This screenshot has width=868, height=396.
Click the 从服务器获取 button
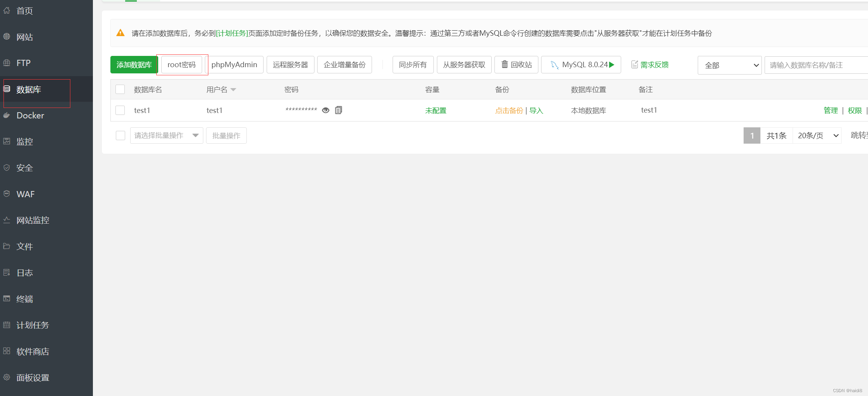464,65
